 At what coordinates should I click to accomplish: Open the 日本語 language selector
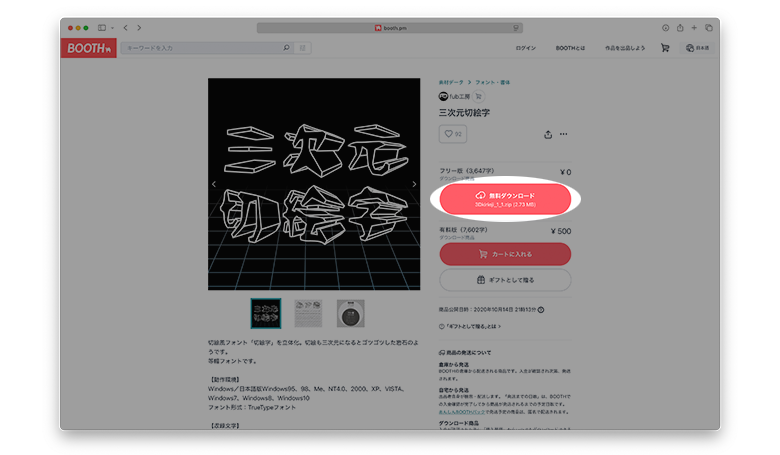tap(697, 48)
